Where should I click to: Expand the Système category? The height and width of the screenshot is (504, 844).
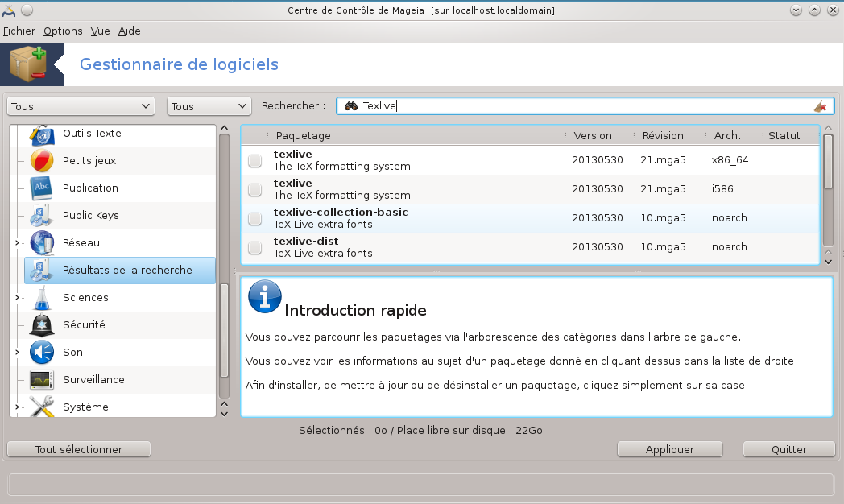tap(17, 407)
